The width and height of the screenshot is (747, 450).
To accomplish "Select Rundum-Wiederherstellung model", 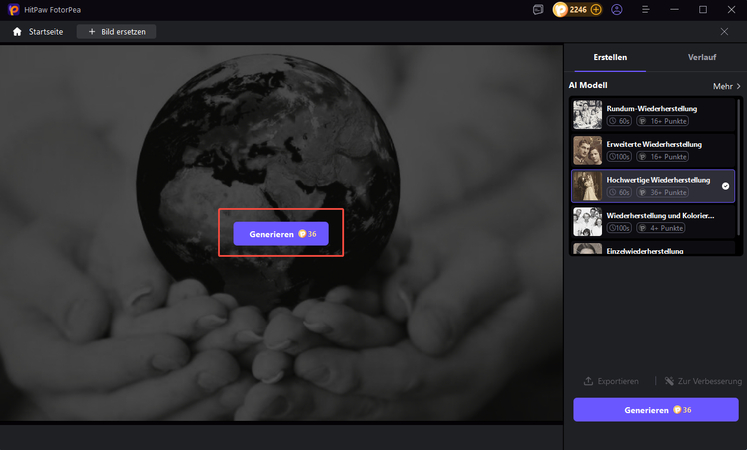I will [x=653, y=115].
